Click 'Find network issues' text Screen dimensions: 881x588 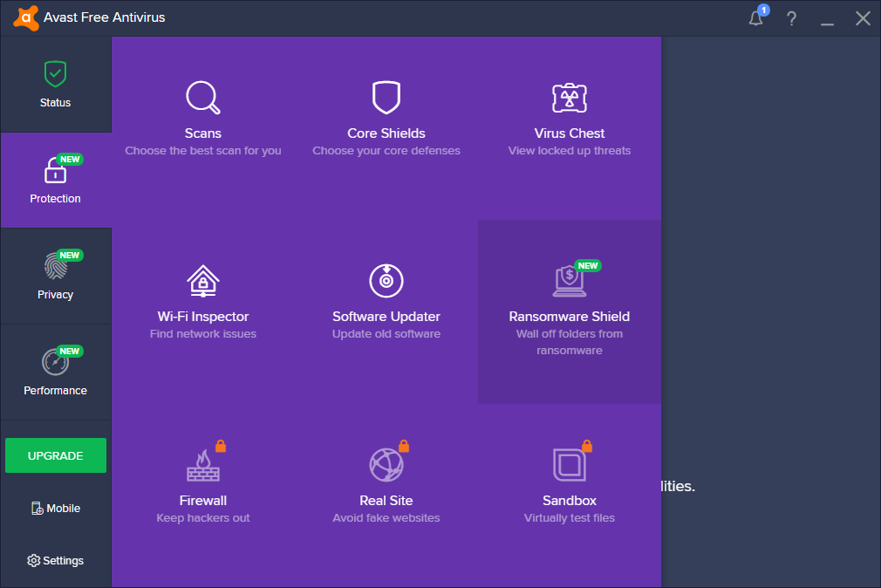(203, 334)
